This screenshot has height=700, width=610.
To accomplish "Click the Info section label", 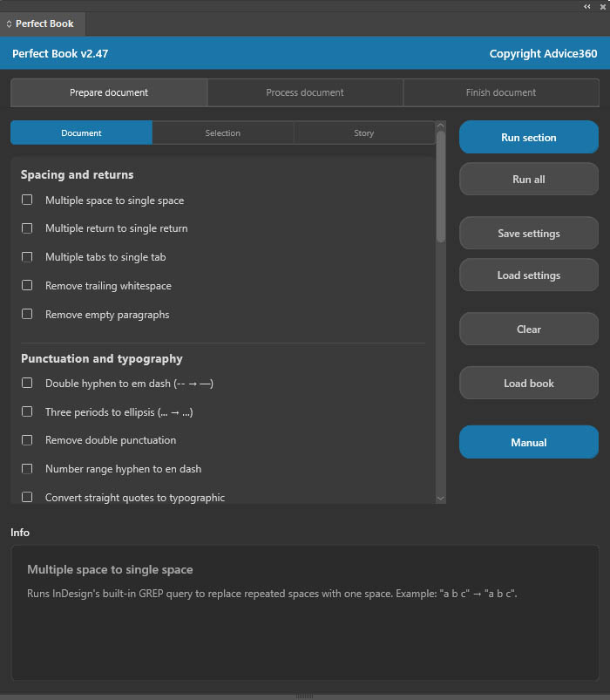I will (x=20, y=533).
